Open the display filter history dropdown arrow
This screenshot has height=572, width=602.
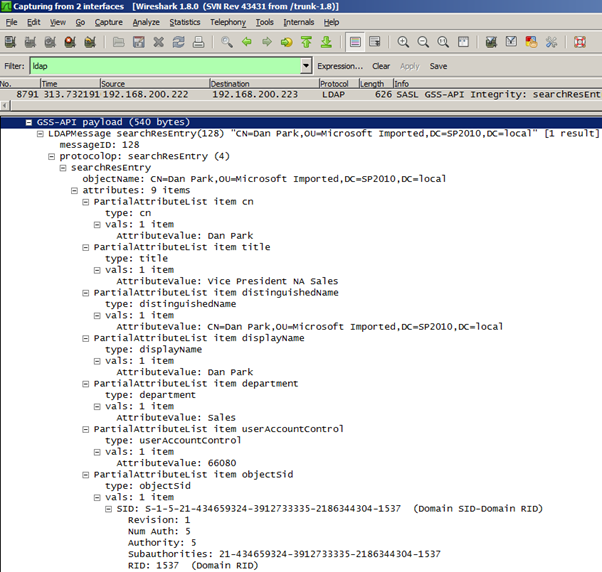coord(306,66)
